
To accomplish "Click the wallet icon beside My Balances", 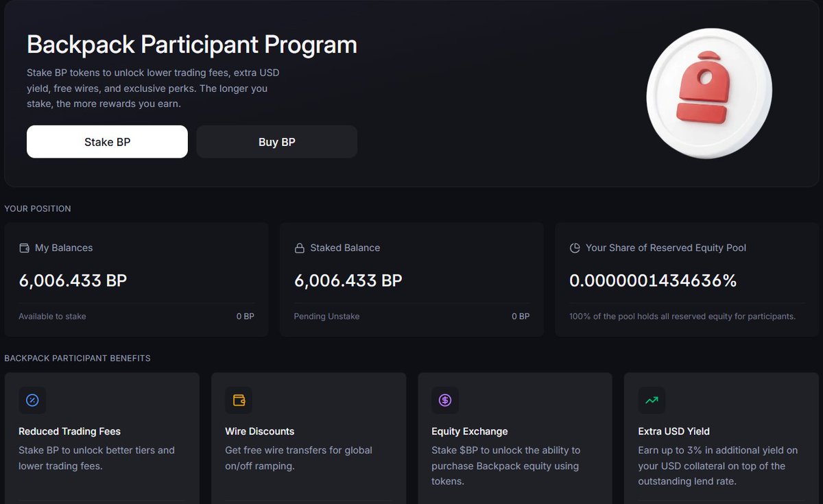I will (24, 248).
